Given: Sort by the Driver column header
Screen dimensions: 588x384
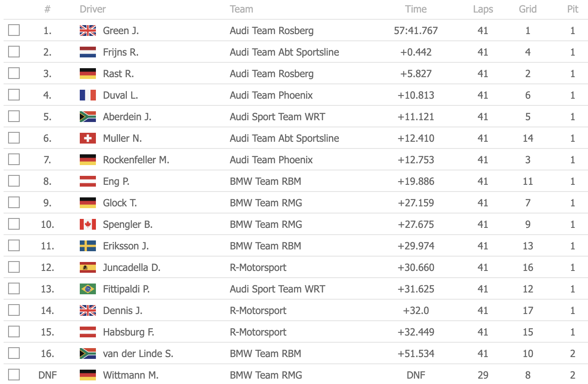Looking at the screenshot, I should click(93, 9).
